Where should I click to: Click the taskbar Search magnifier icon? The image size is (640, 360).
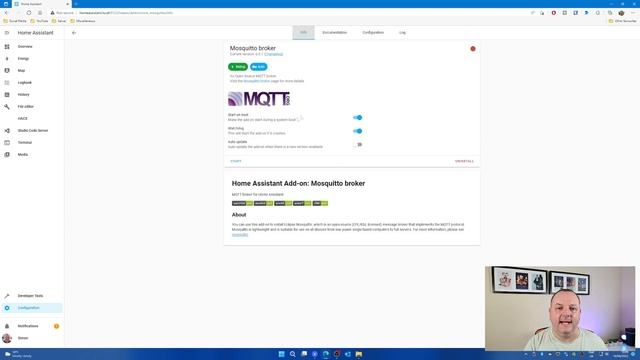click(x=293, y=354)
